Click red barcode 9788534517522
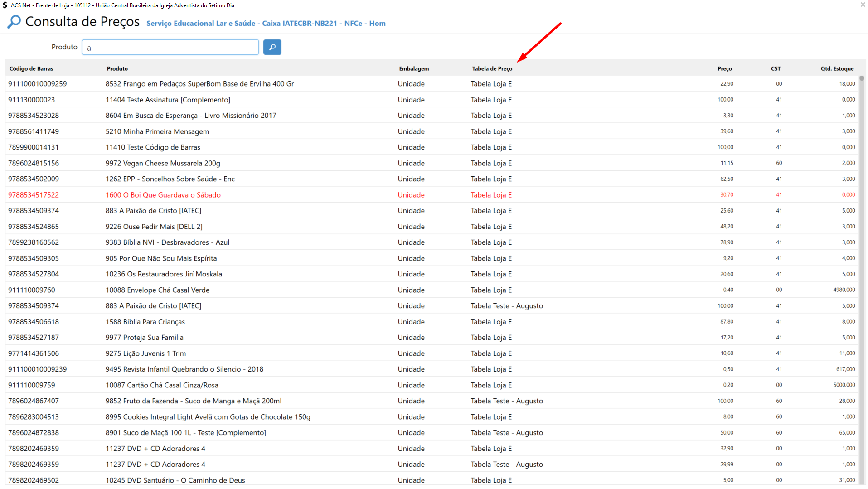This screenshot has height=489, width=868. coord(34,195)
